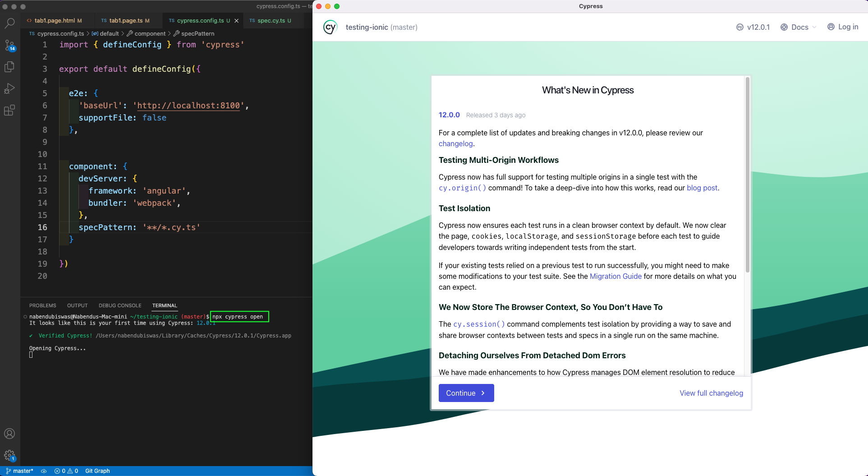Image resolution: width=868 pixels, height=476 pixels.
Task: Click the What's New scrollbar thumb
Action: (x=748, y=175)
